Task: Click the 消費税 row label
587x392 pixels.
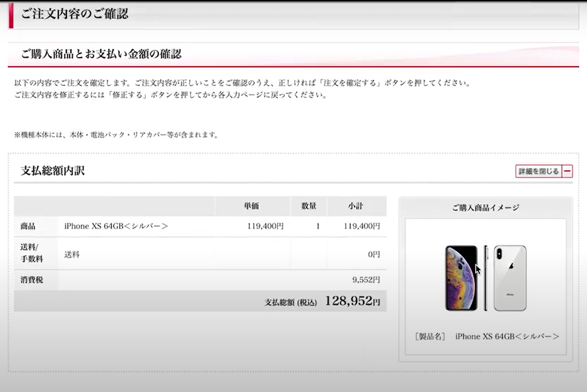Action: coord(32,280)
